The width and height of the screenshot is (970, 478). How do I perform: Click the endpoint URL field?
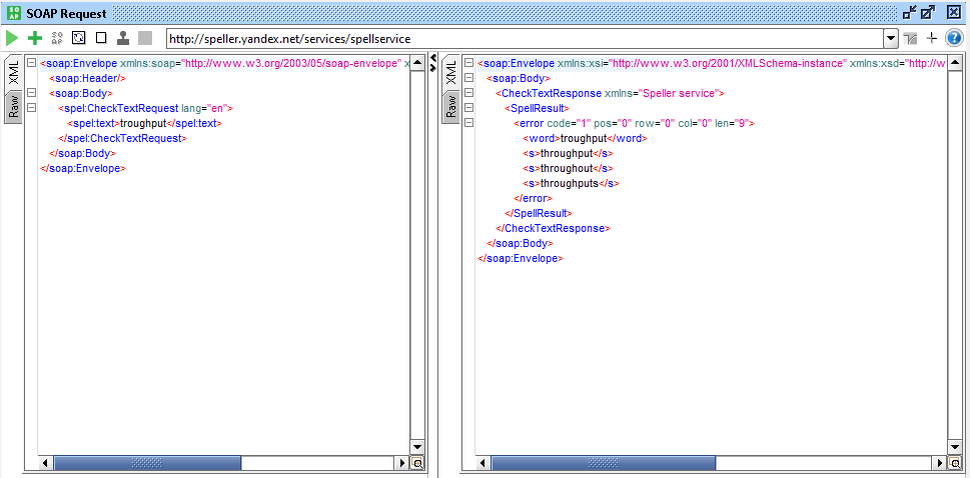click(525, 38)
